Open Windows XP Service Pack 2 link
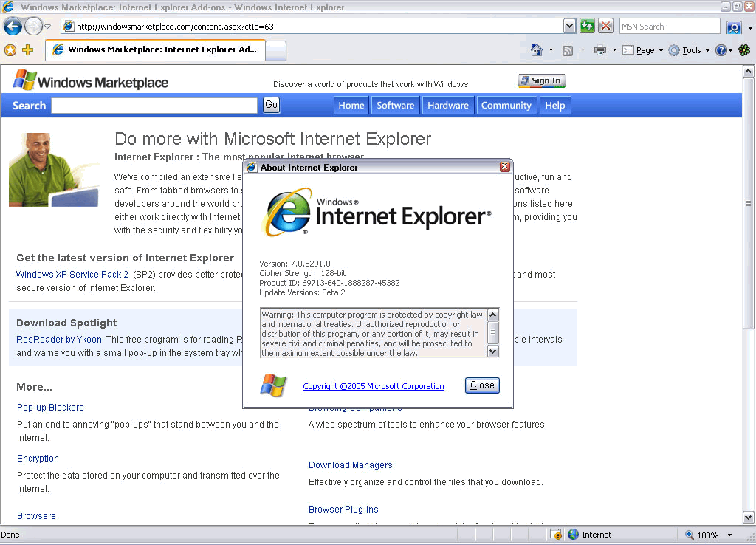The height and width of the screenshot is (545, 756). [72, 275]
